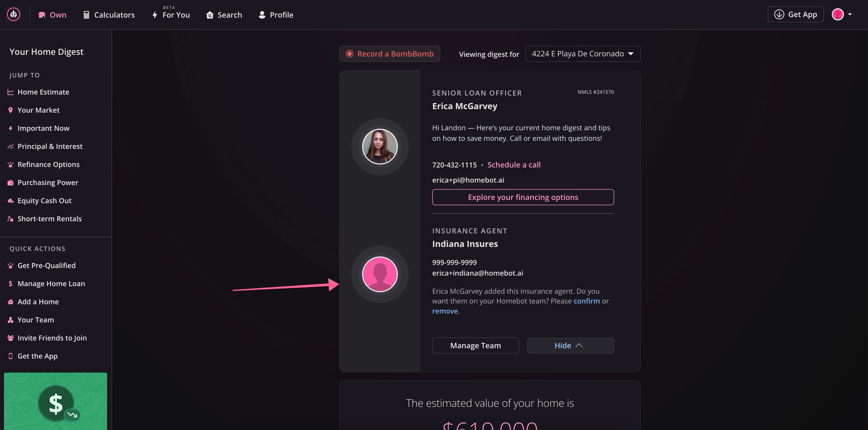Screen dimensions: 868x430
Task: Click the Manage Home Loan dollar icon
Action: [11, 284]
